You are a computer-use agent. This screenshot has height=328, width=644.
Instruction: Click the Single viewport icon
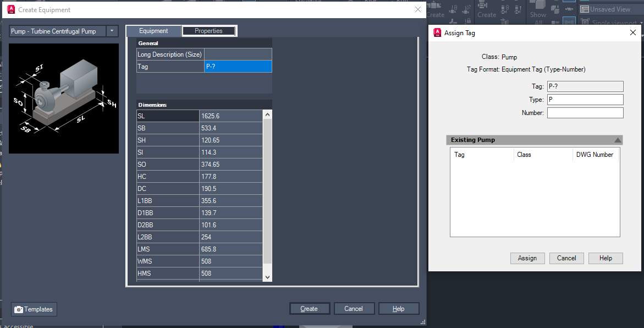586,20
